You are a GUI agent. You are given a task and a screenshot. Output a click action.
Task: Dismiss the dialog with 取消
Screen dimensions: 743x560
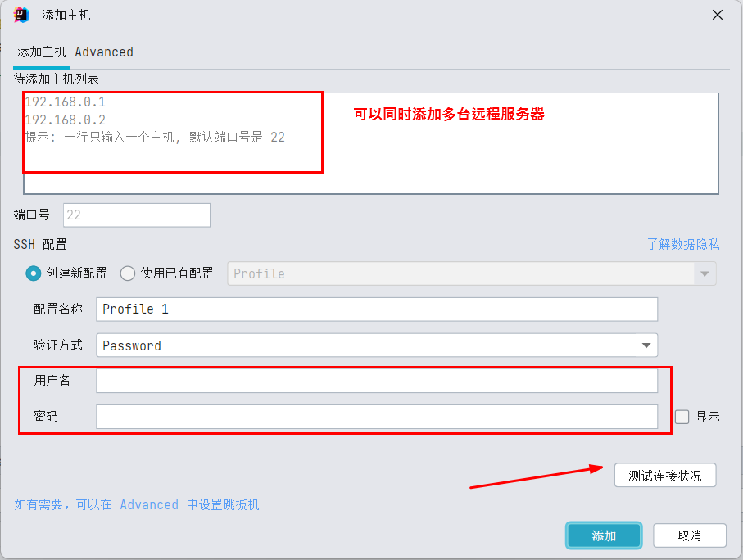point(690,535)
